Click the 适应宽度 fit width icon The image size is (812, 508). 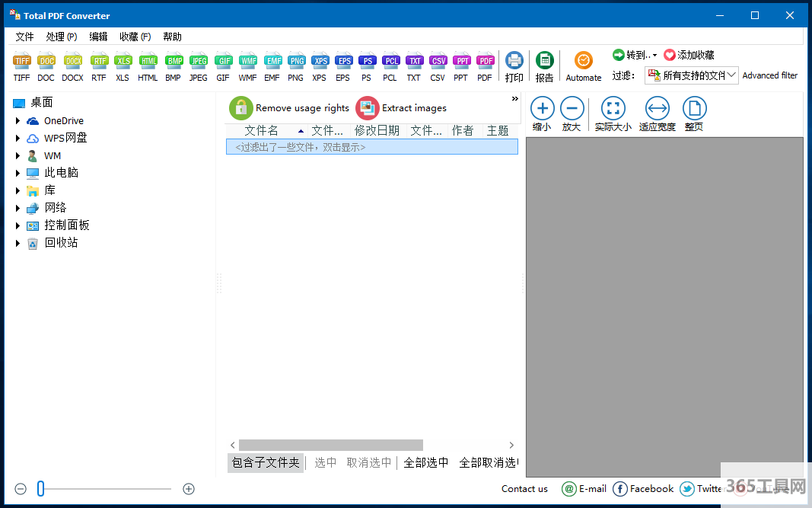click(657, 109)
